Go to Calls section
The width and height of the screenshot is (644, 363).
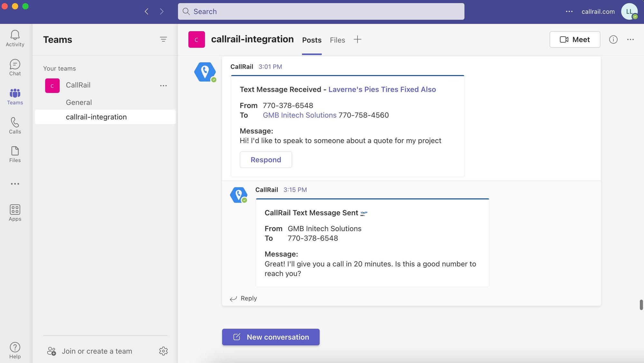point(15,125)
